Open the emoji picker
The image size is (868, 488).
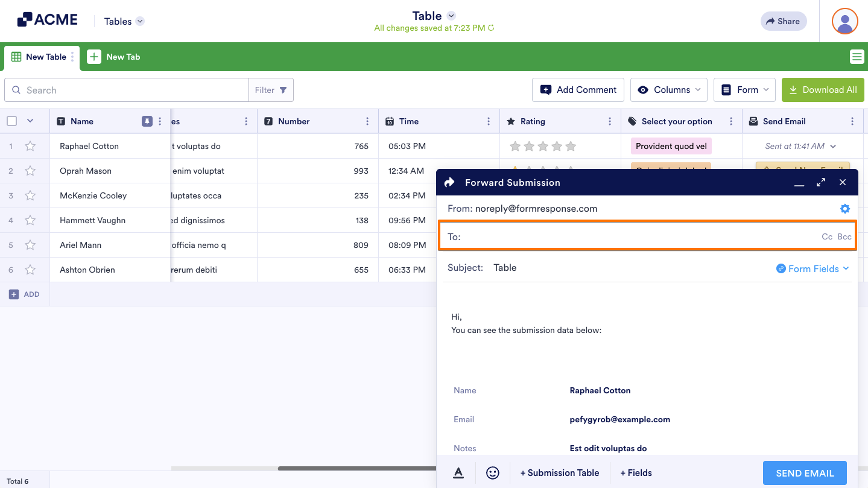(x=493, y=473)
